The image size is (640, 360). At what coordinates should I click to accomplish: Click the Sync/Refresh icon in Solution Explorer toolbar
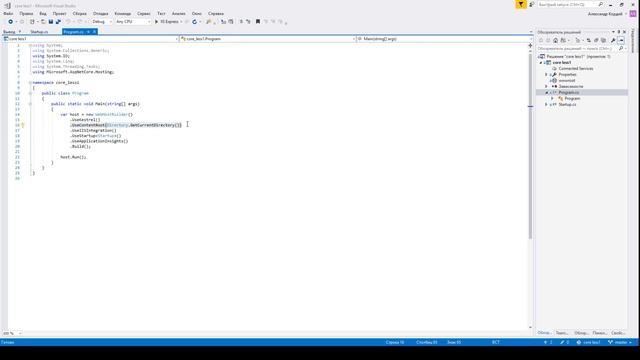point(589,40)
